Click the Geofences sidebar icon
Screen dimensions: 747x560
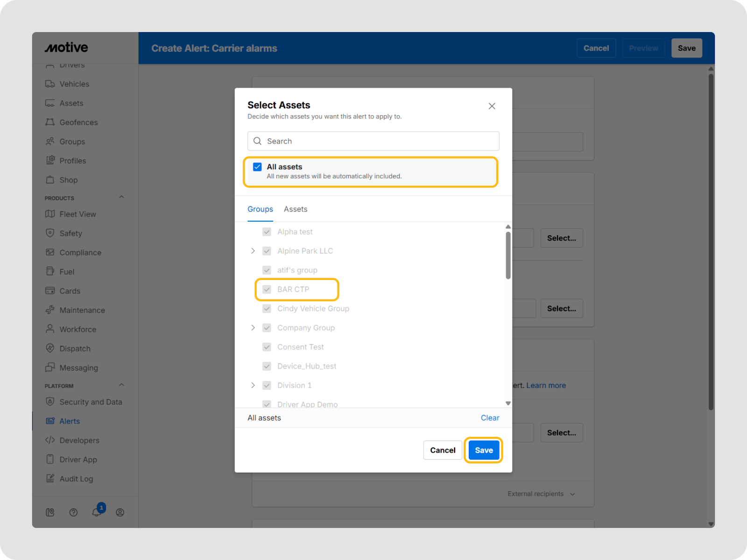pos(50,122)
